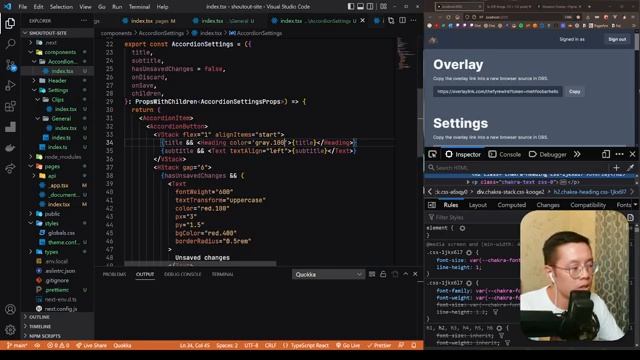Toggle the panel layout icon in title bar
The image size is (640, 360).
tap(360, 7)
